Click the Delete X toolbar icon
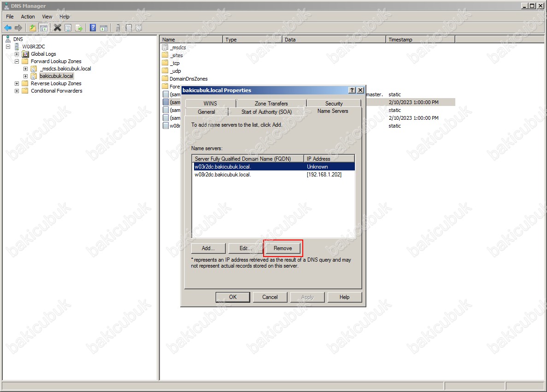 [57, 28]
